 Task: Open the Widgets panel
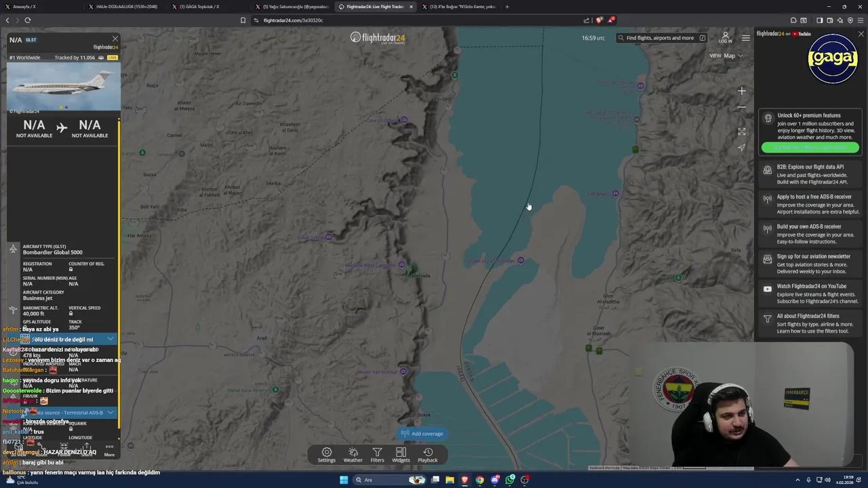[401, 455]
